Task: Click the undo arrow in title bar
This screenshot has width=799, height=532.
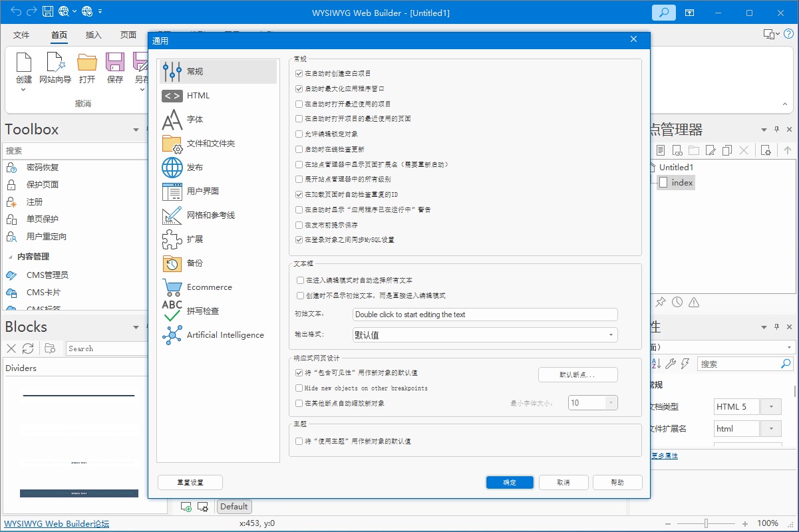Action: coord(17,11)
